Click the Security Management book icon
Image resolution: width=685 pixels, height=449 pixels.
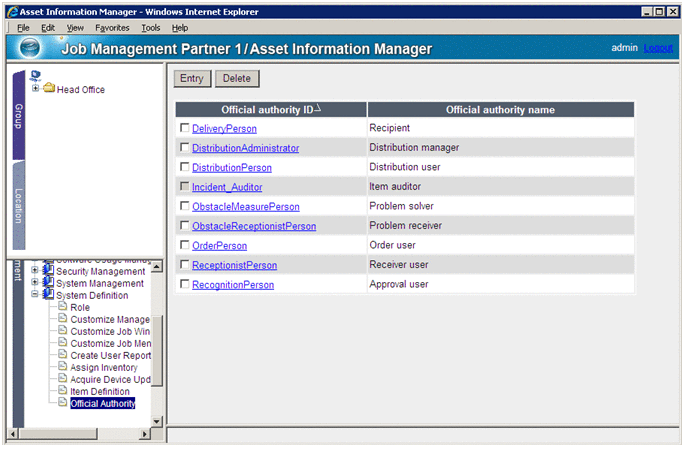[x=48, y=271]
